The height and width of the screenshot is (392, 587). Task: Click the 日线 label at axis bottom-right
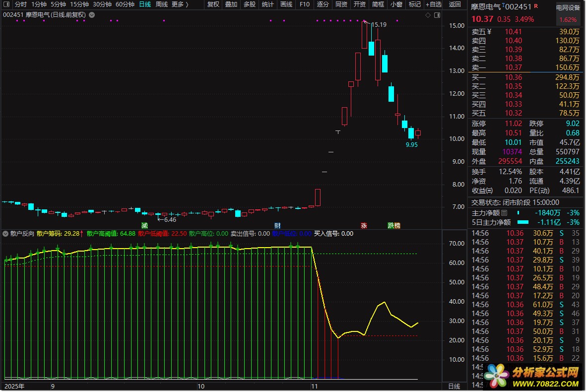454,387
